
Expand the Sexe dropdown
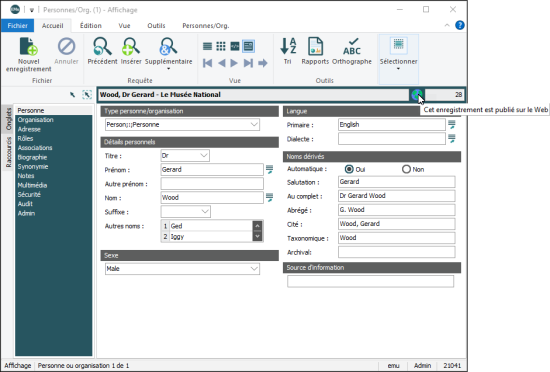254,269
